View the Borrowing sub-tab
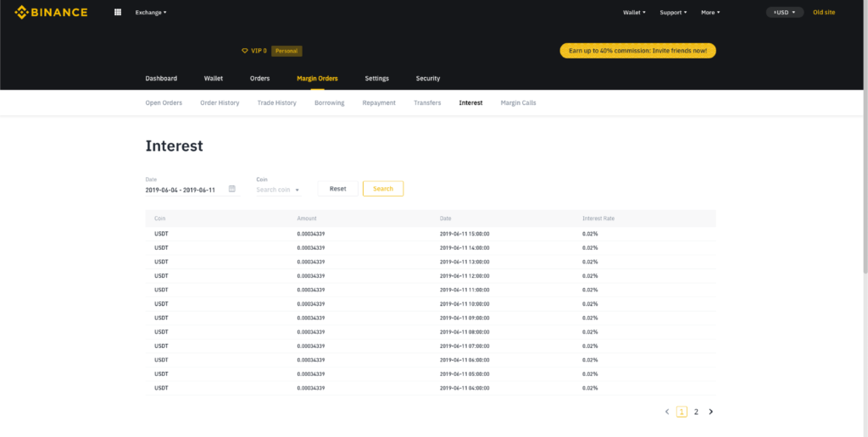The height and width of the screenshot is (437, 868). click(x=329, y=102)
